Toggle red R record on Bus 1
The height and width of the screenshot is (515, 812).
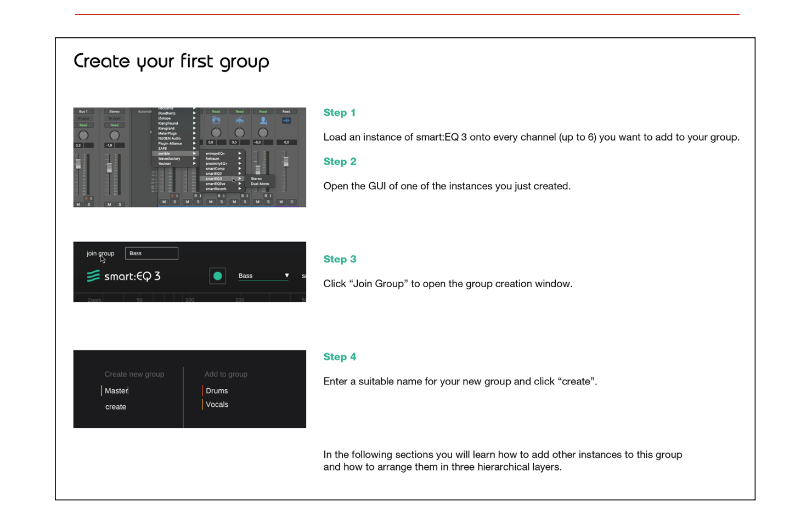[x=86, y=198]
